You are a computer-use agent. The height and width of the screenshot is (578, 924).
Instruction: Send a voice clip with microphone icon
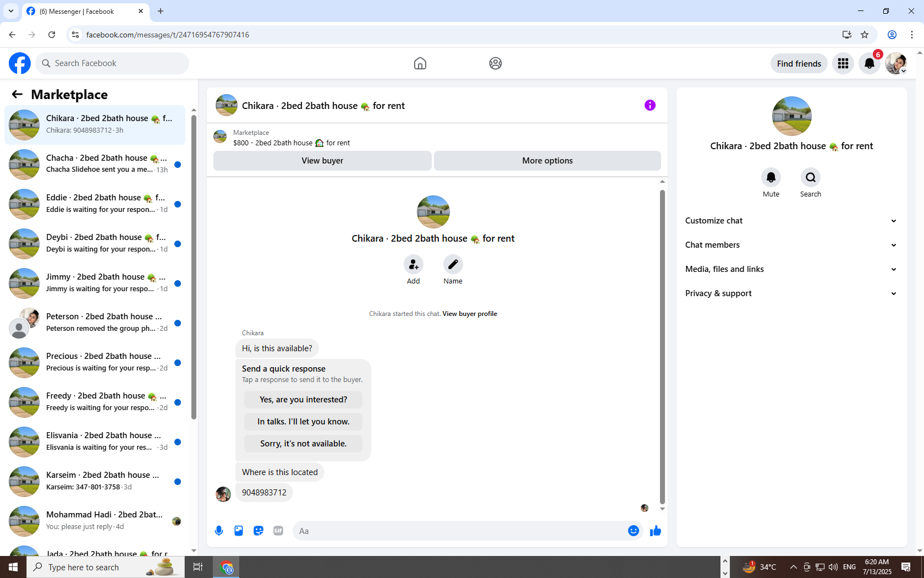pyautogui.click(x=219, y=531)
